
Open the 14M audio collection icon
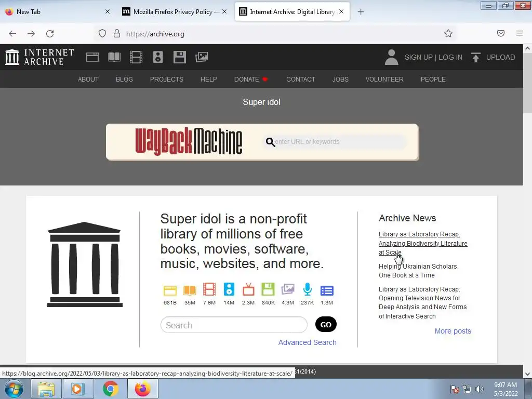coord(229,289)
